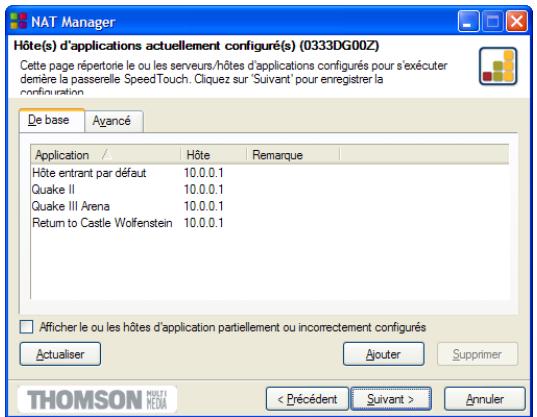537x417 pixels.
Task: Minimize the NAT Manager window
Action: pos(468,21)
